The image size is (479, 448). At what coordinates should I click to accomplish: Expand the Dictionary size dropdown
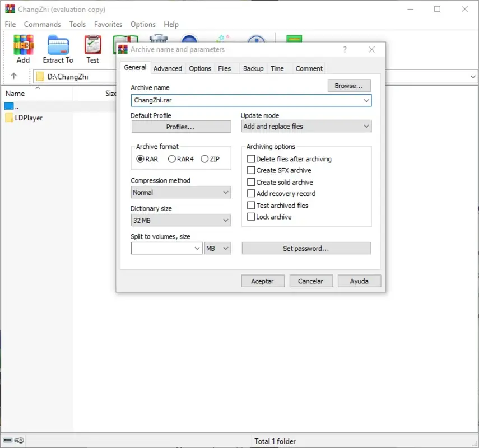pyautogui.click(x=226, y=220)
